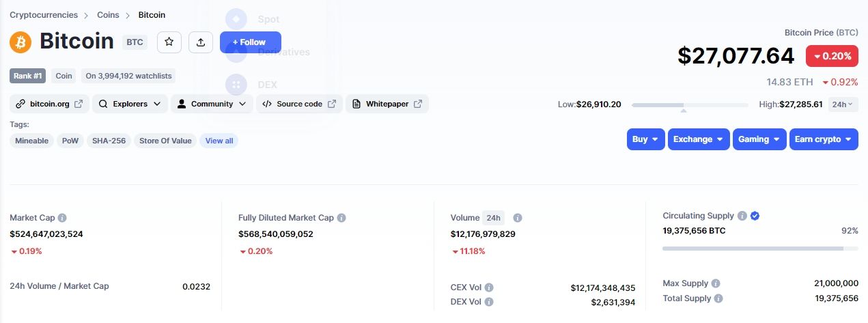Click the Store Of Value tag
The width and height of the screenshot is (868, 323).
pyautogui.click(x=165, y=141)
